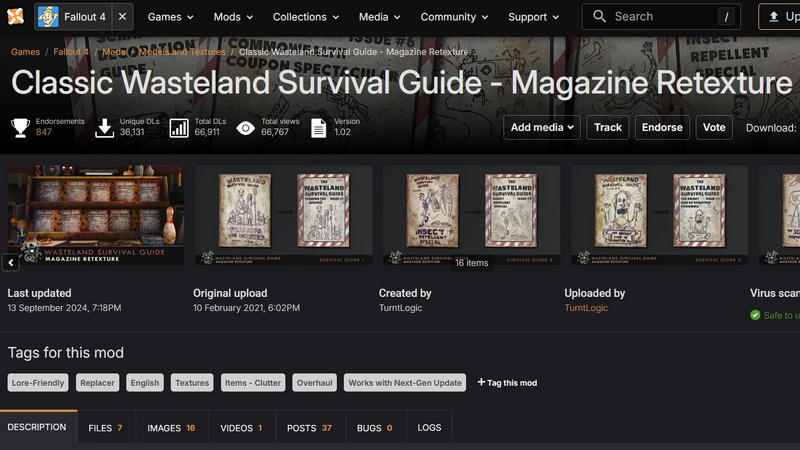Image resolution: width=800 pixels, height=450 pixels.
Task: Click the Safe to use green checkmark
Action: click(755, 315)
